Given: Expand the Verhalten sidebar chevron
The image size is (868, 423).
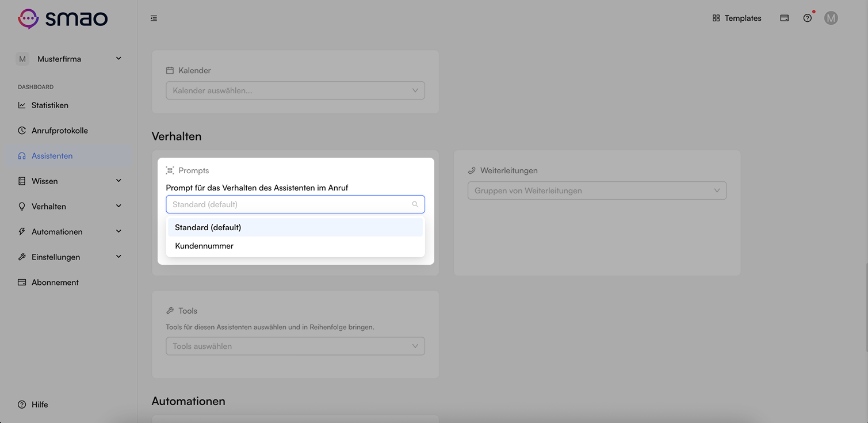Looking at the screenshot, I should tap(118, 206).
